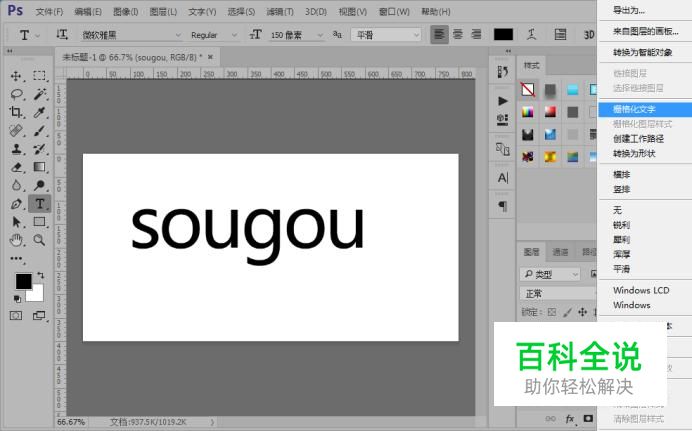Click the add layer mask icon
692x431 pixels.
pos(588,418)
